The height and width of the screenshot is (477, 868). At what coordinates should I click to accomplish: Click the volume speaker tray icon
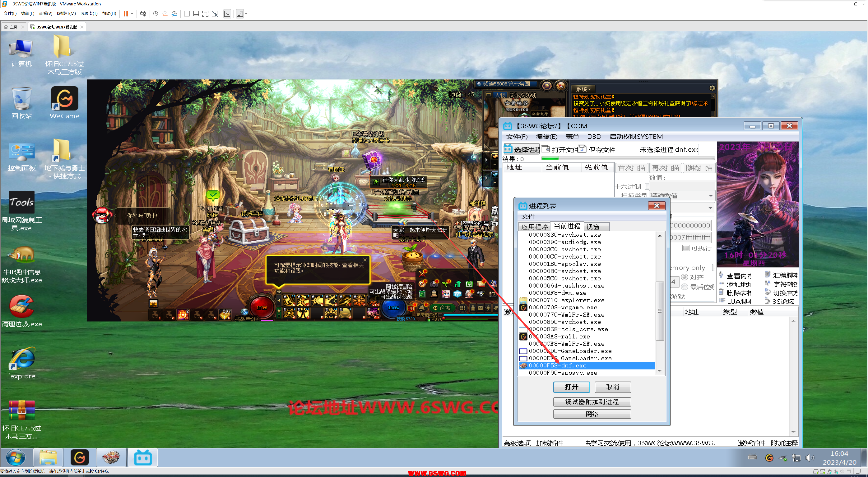(809, 458)
